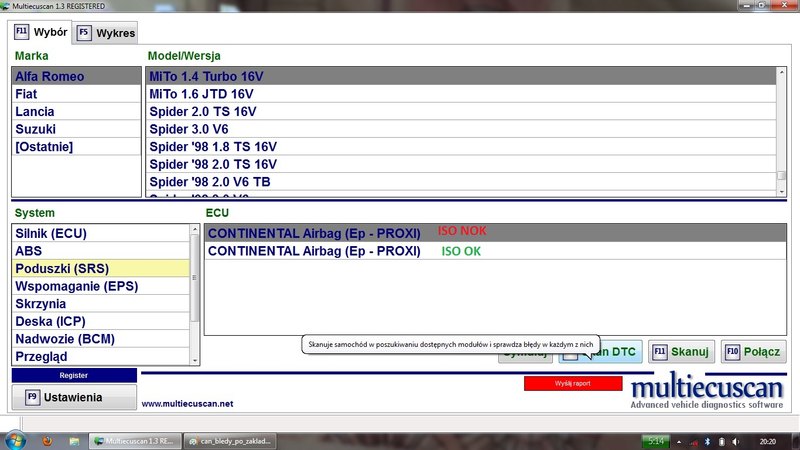Switch to the Wykres tab

pos(106,33)
